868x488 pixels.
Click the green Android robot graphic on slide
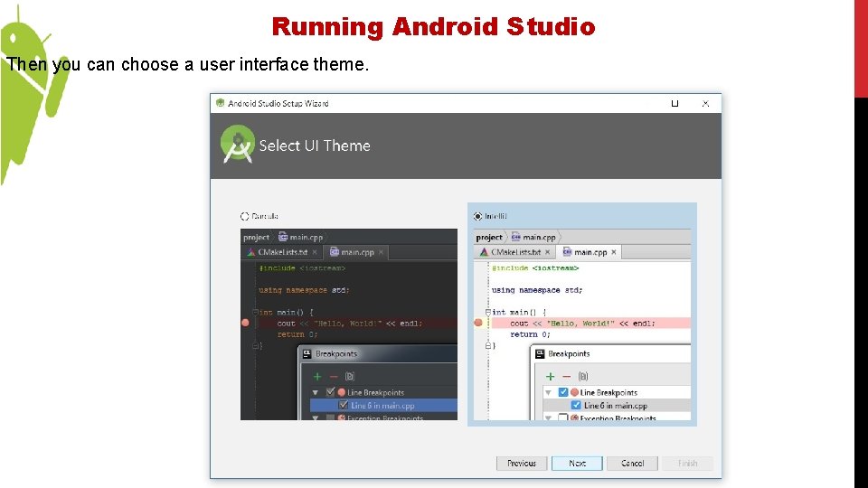(33, 94)
